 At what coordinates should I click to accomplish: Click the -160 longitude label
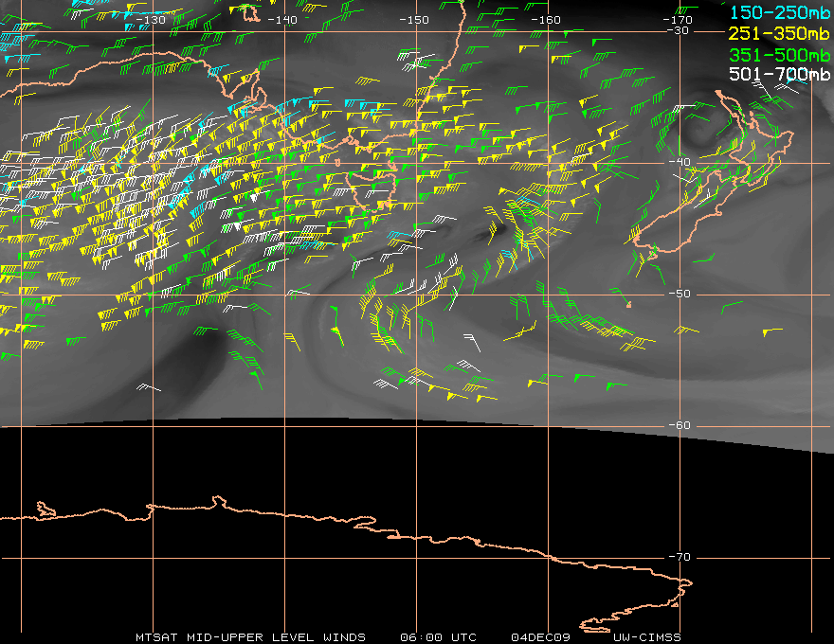546,20
